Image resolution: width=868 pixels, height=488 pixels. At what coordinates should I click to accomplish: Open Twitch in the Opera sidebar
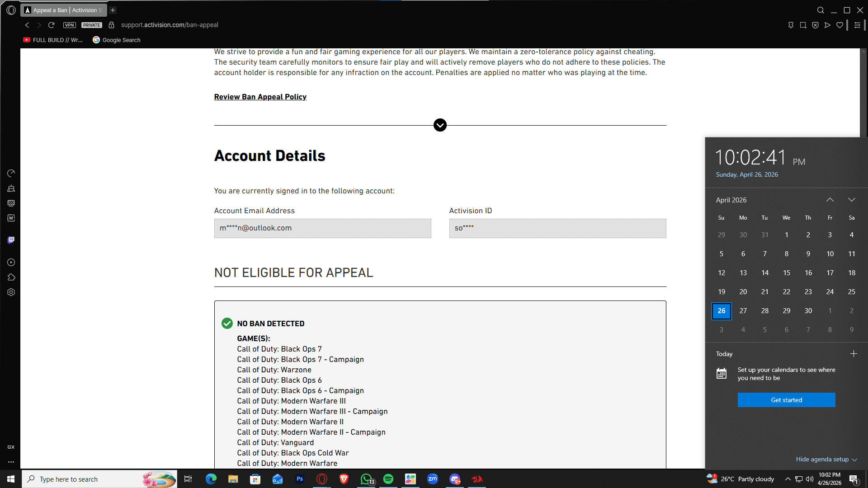(x=11, y=240)
